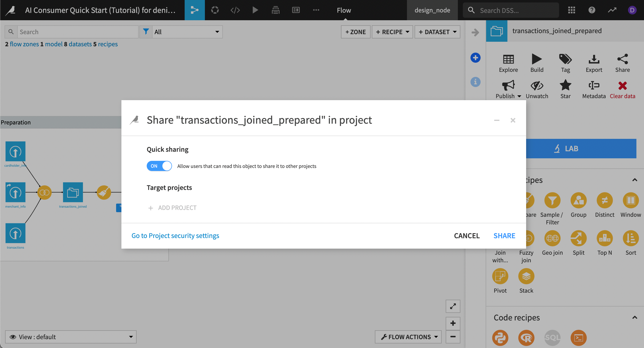
Task: Click CANCEL button in share dialog
Action: 466,235
